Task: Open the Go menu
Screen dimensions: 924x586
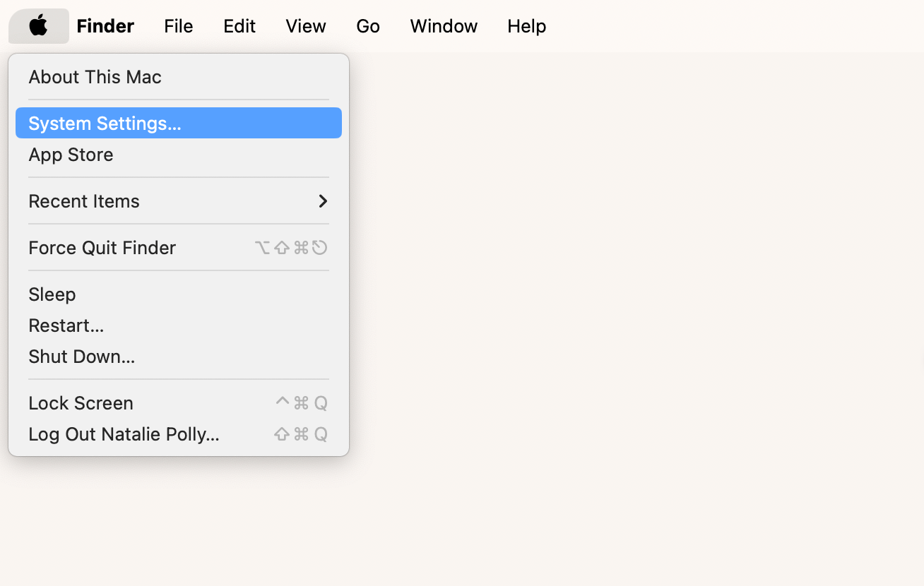Action: (x=368, y=25)
